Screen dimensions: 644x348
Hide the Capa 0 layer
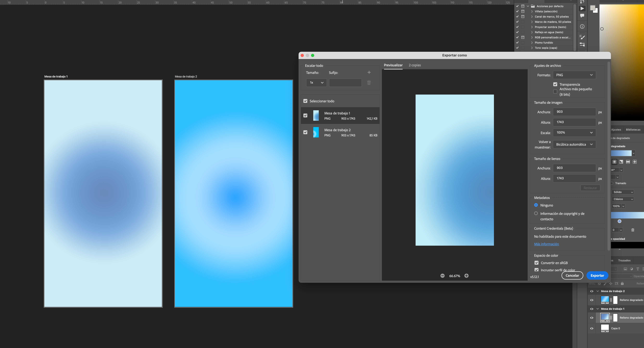[592, 328]
